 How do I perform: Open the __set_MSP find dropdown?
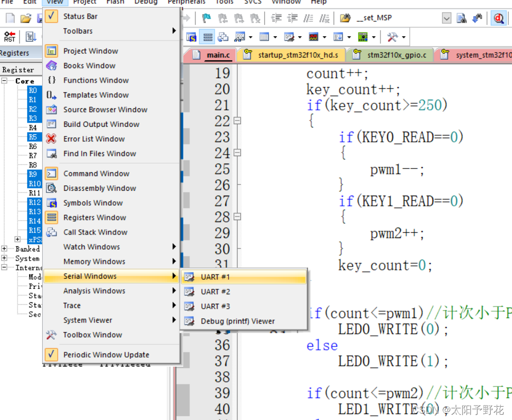pyautogui.click(x=446, y=18)
